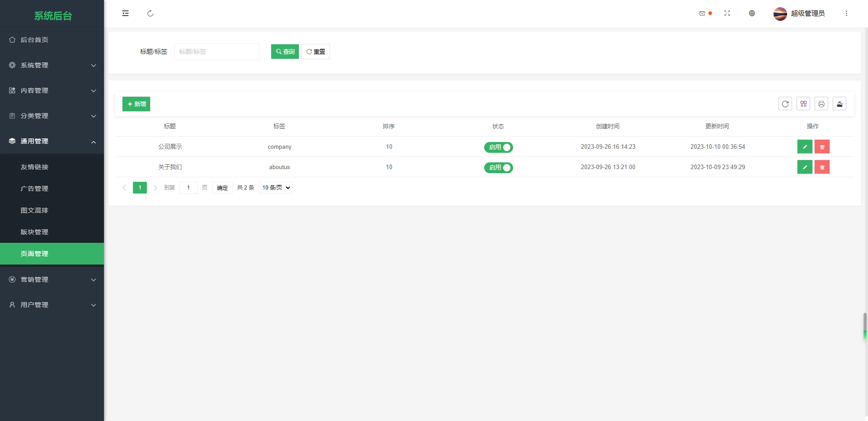The image size is (868, 421).
Task: Click the globe language icon
Action: [x=752, y=14]
